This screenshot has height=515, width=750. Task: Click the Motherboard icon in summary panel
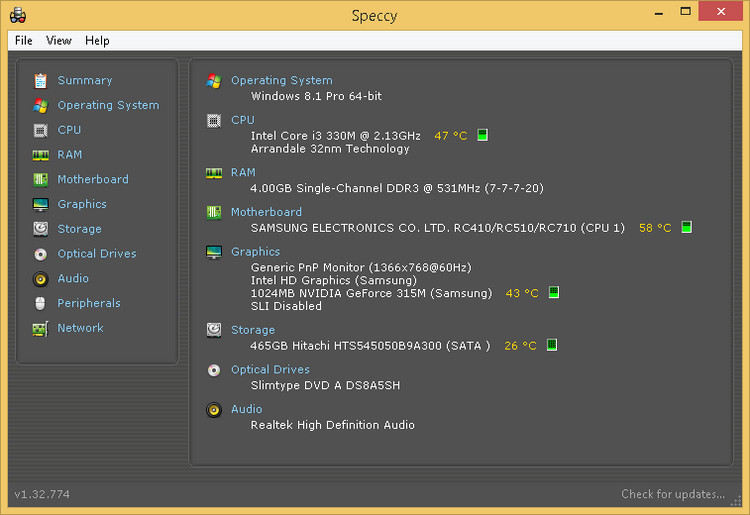[214, 212]
